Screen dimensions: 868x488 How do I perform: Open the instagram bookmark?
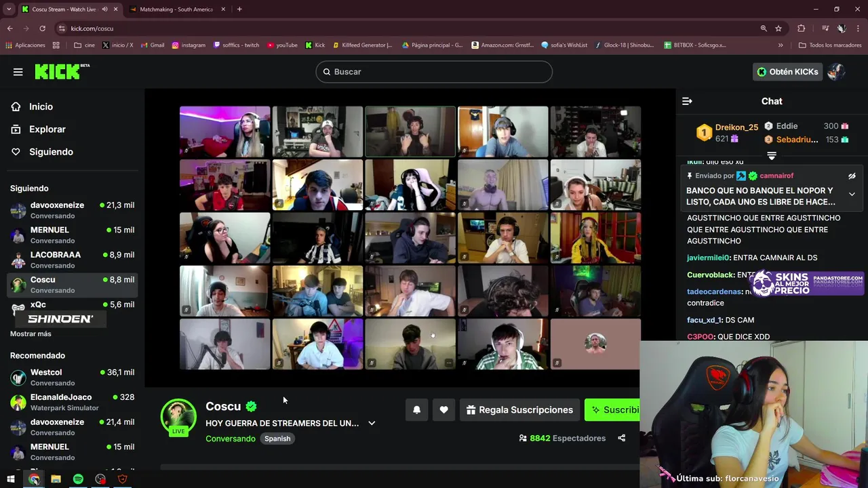[189, 45]
